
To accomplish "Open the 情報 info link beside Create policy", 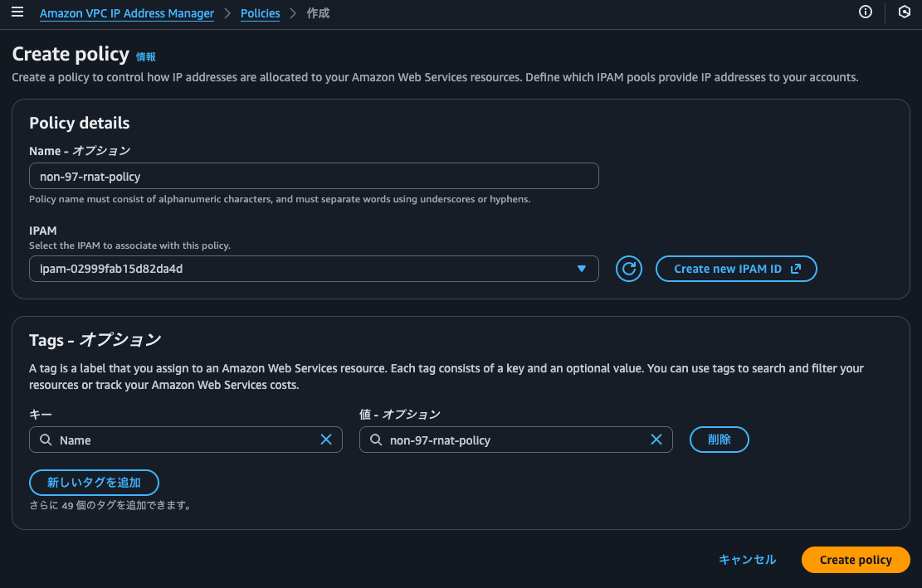I will 146,56.
